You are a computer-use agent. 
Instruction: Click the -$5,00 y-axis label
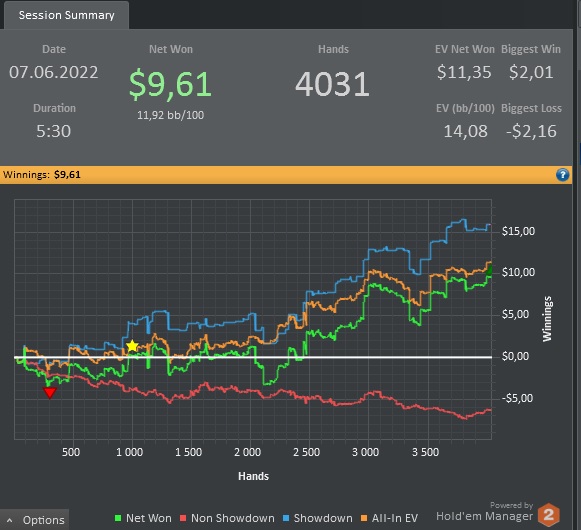[517, 398]
